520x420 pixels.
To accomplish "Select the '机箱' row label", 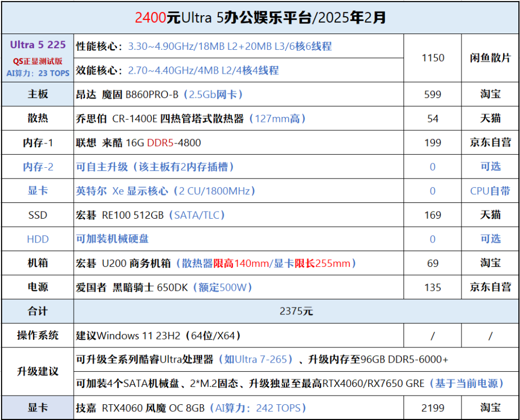I will [38, 263].
